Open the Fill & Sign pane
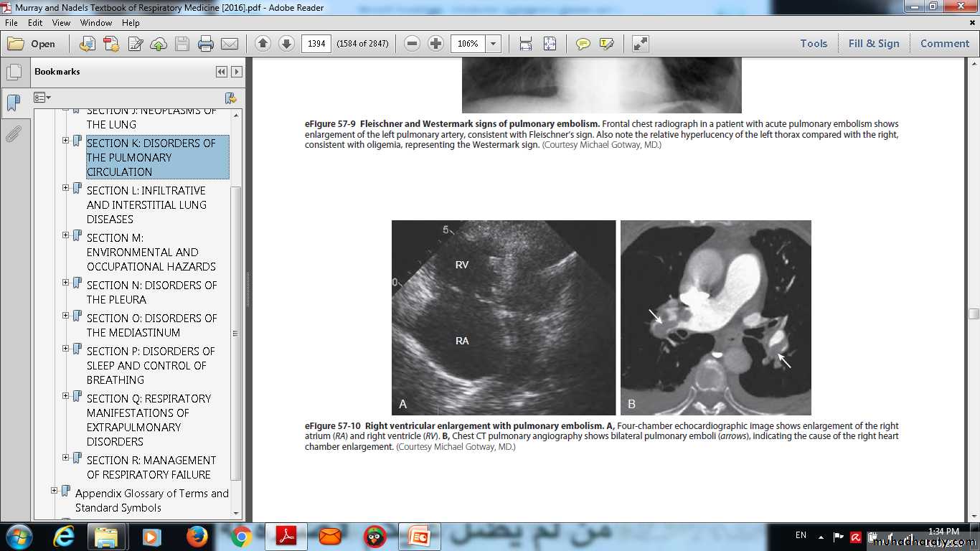Image resolution: width=980 pixels, height=551 pixels. pyautogui.click(x=873, y=44)
